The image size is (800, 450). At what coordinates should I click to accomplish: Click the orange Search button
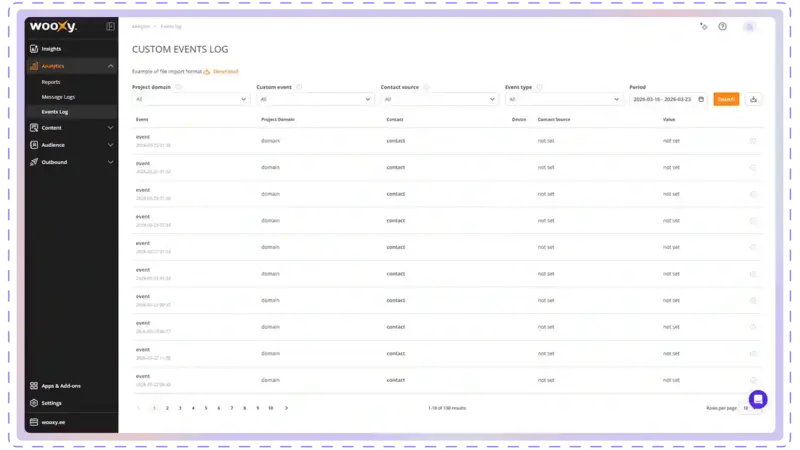tap(726, 99)
